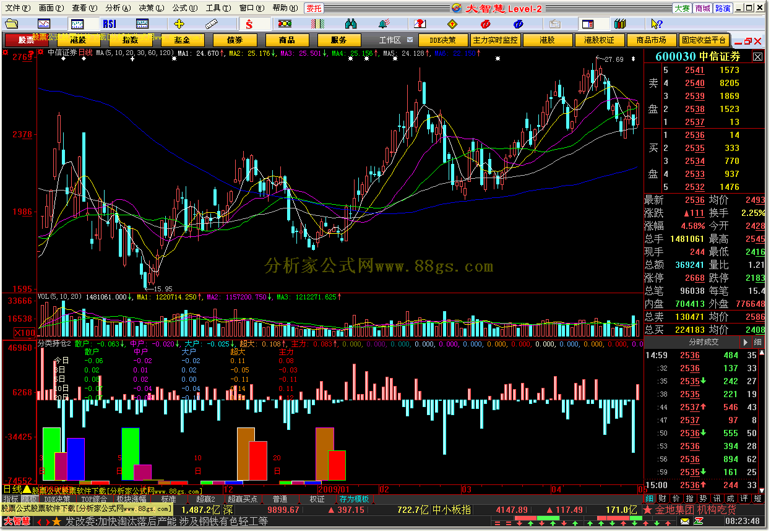Switch to the 权证 bottom tab
The width and height of the screenshot is (771, 532).
coord(317,499)
